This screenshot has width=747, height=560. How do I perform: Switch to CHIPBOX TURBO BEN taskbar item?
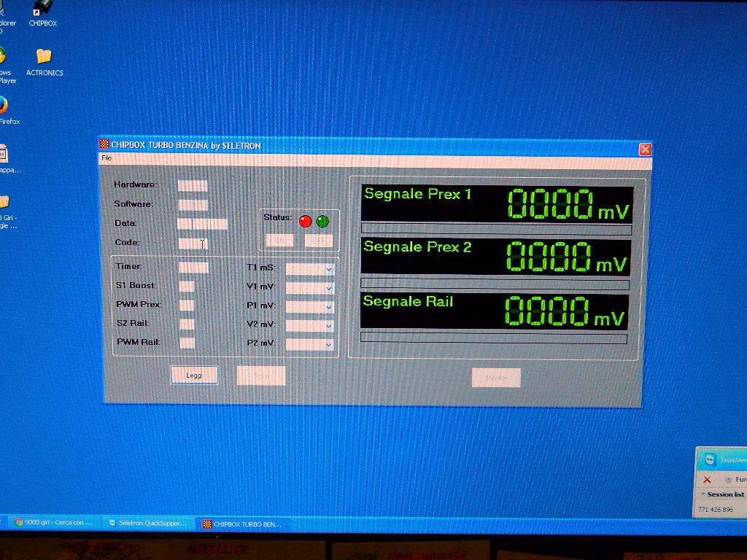click(x=242, y=524)
